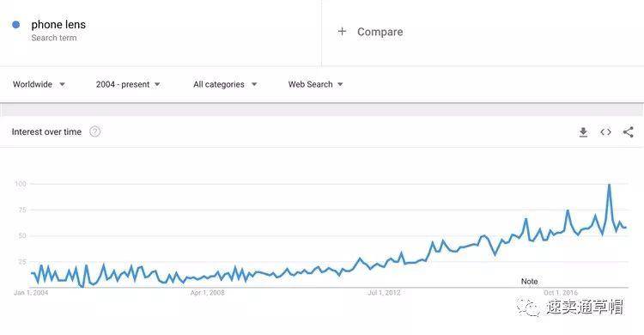The image size is (644, 335).
Task: Share the interest over time chart
Action: [628, 132]
